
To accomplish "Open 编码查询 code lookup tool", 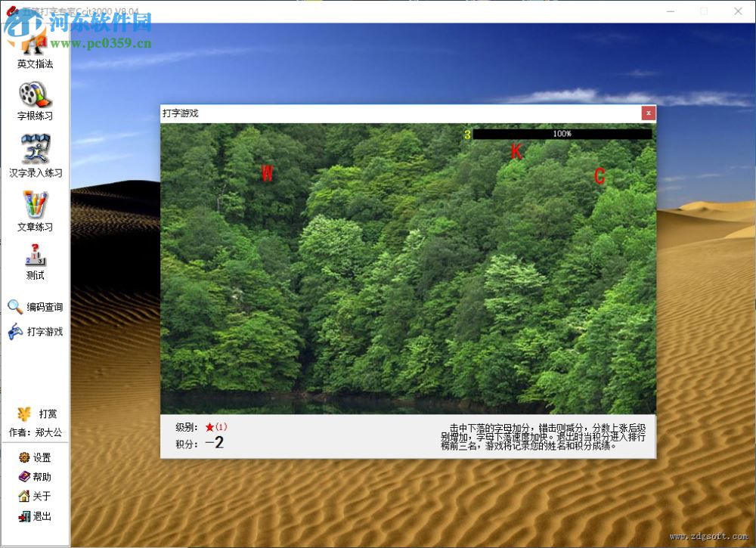I will [34, 307].
